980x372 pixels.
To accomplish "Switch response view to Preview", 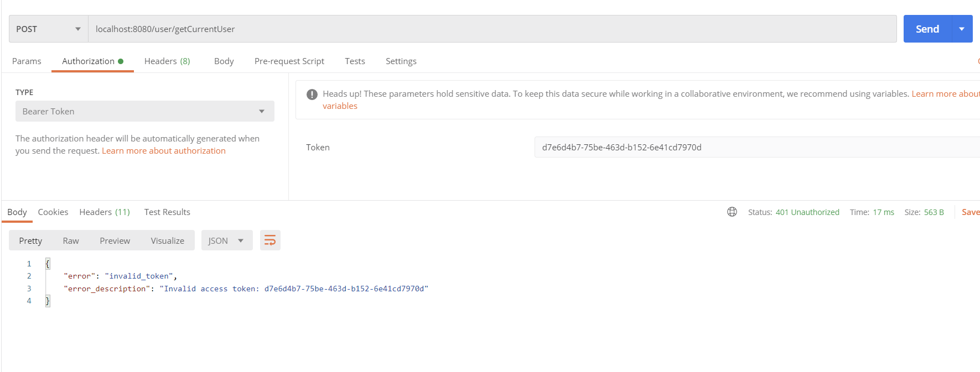I will click(x=115, y=240).
